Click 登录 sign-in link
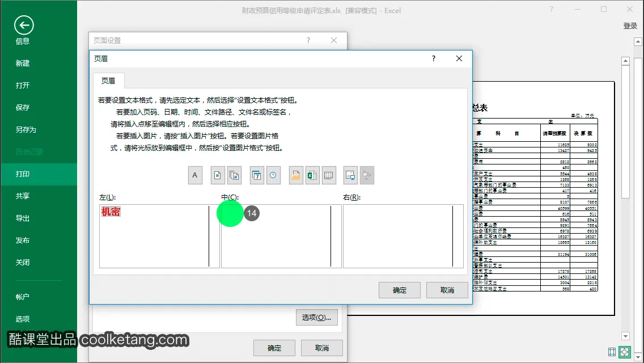 point(630,26)
